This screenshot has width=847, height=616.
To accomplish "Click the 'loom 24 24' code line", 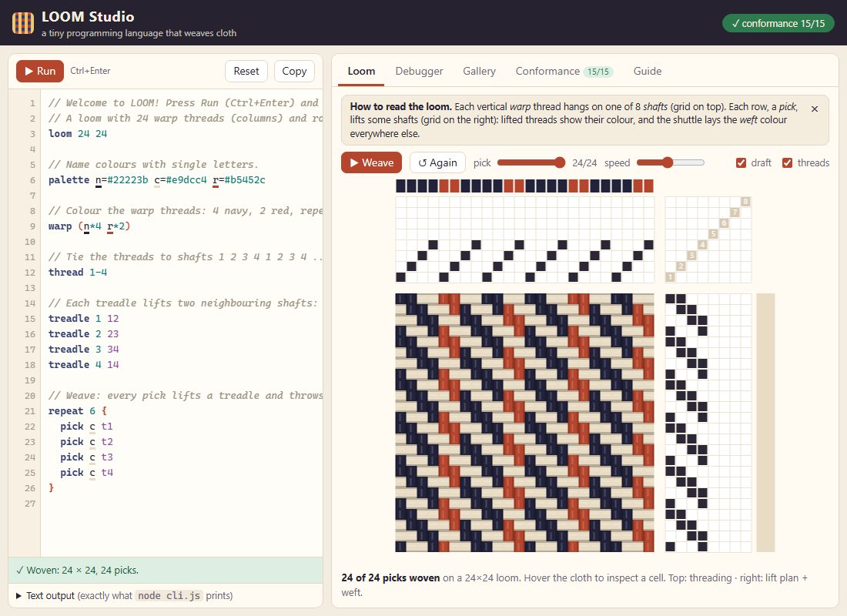I will point(78,133).
